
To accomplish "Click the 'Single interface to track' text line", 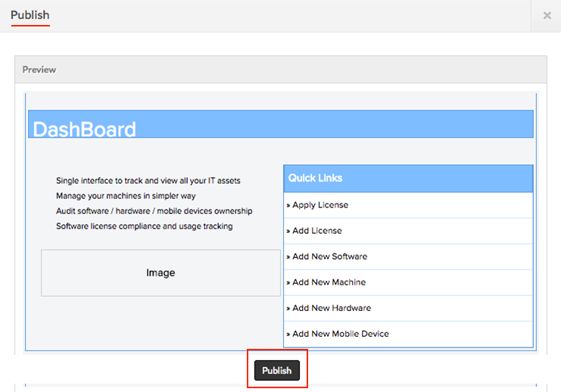I will (148, 181).
